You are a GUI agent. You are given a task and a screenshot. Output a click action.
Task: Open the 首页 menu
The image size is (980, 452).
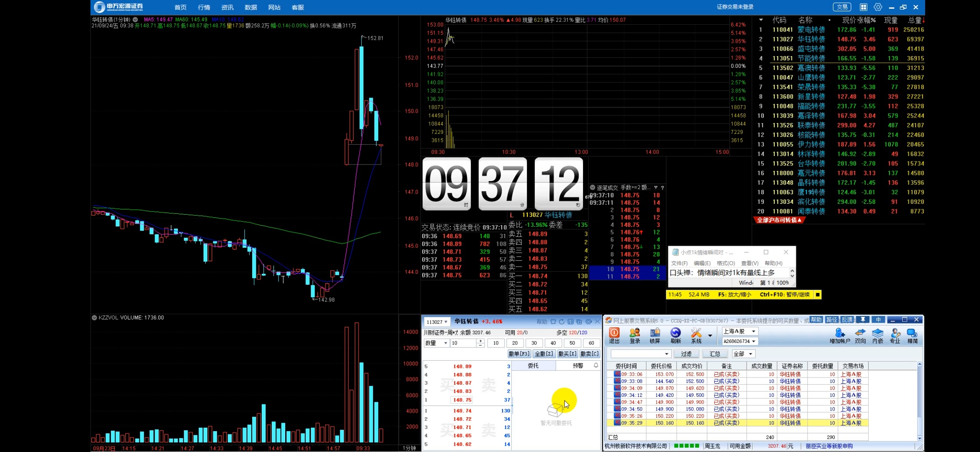[181, 8]
